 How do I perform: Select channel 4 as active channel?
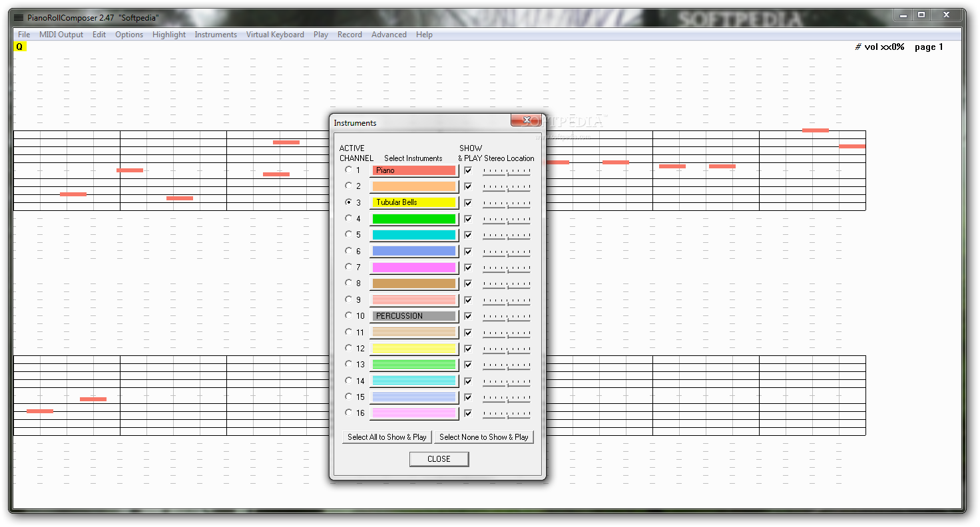click(348, 218)
